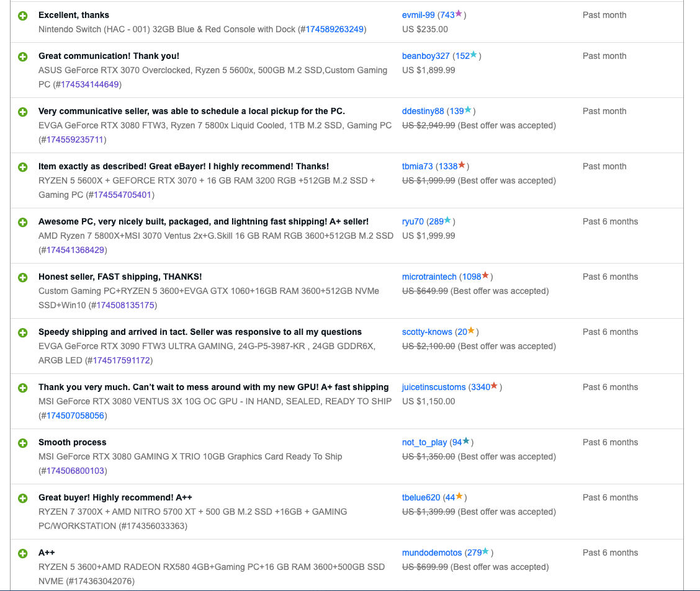Viewport: 700px width, 591px height.
Task: Click the green positive icon beside "Excellent, thanks"
Action: pyautogui.click(x=23, y=16)
